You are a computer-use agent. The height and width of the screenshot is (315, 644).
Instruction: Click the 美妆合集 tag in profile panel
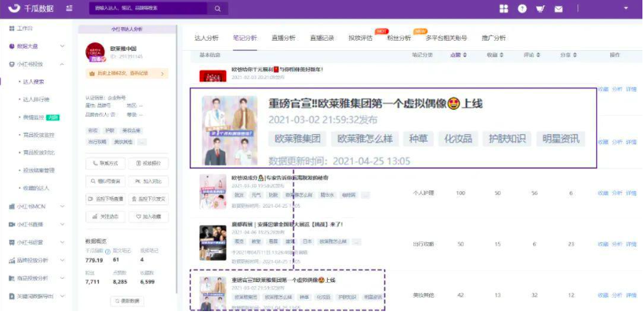[131, 131]
